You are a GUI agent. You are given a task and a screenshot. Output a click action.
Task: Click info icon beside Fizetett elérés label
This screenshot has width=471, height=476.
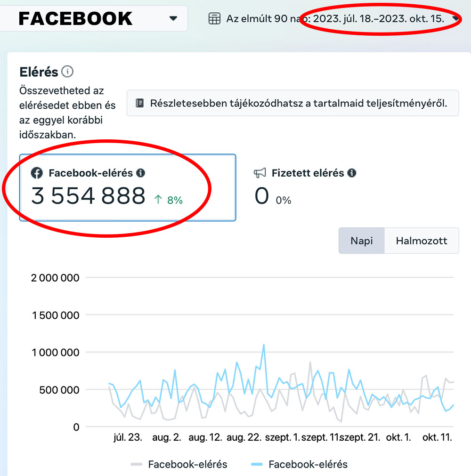[x=352, y=173]
